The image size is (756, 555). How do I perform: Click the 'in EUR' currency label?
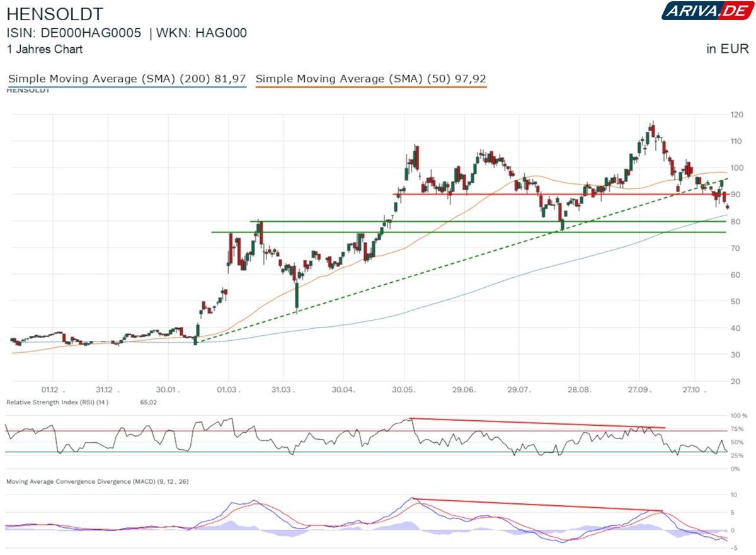[728, 49]
